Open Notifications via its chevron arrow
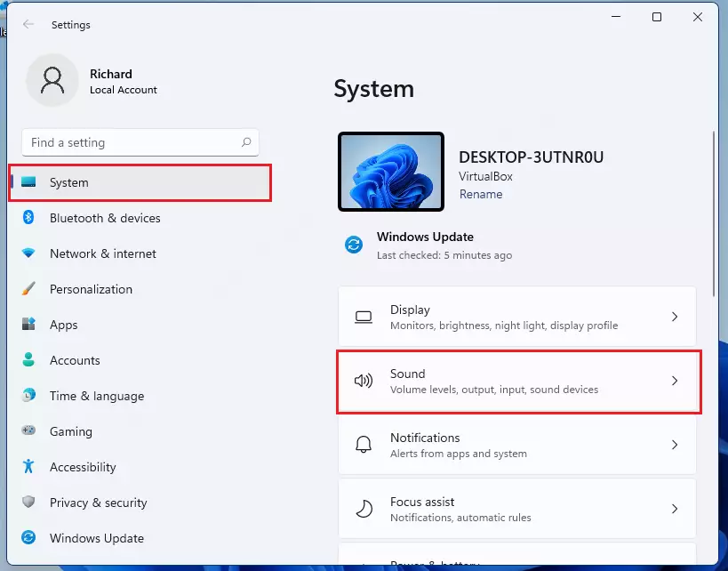The width and height of the screenshot is (728, 571). 675,445
